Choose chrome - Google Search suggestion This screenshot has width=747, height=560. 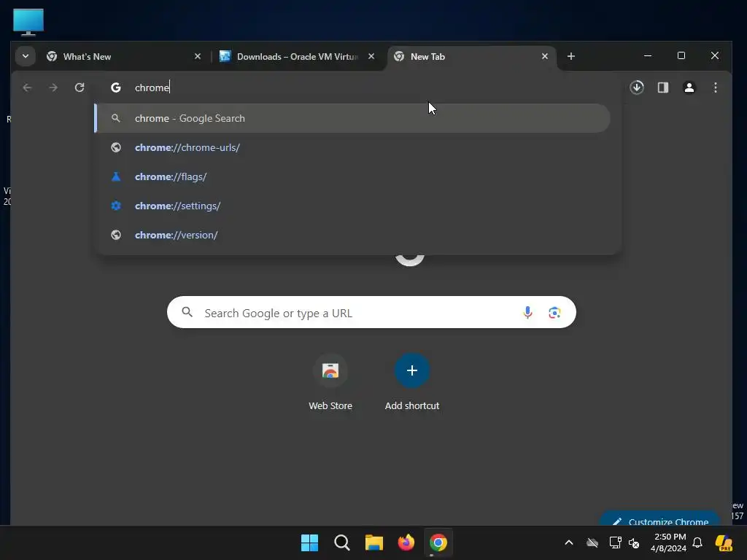[352, 118]
